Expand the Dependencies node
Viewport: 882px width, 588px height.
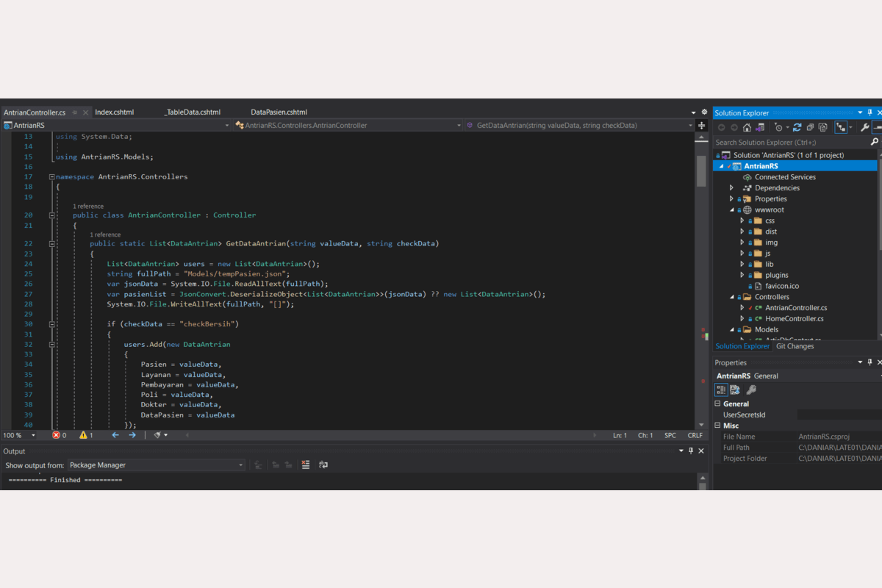tap(731, 188)
